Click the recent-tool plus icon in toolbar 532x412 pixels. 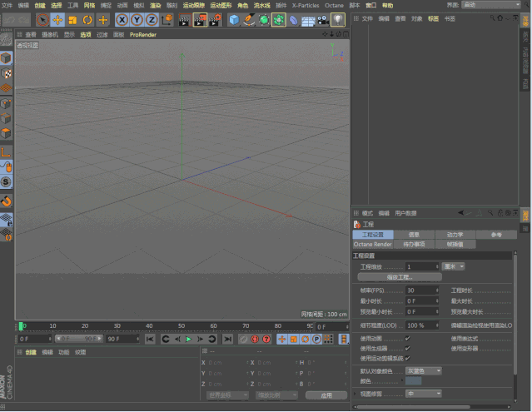point(102,20)
